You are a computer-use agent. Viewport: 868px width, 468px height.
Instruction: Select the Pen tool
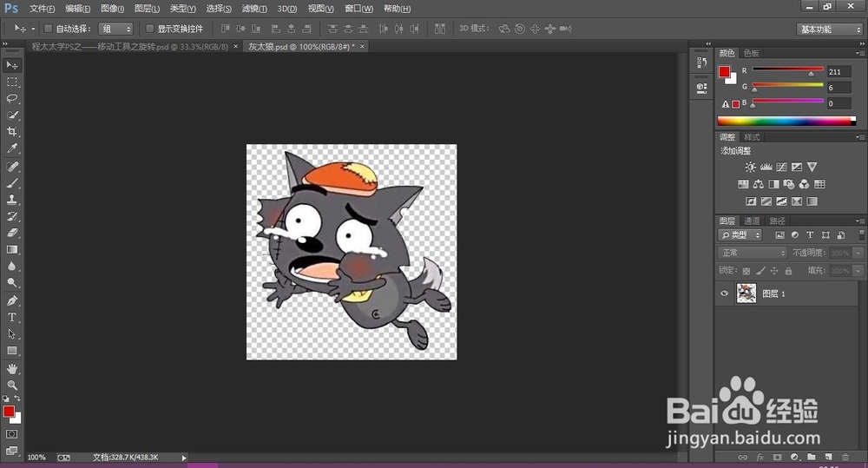coord(11,300)
